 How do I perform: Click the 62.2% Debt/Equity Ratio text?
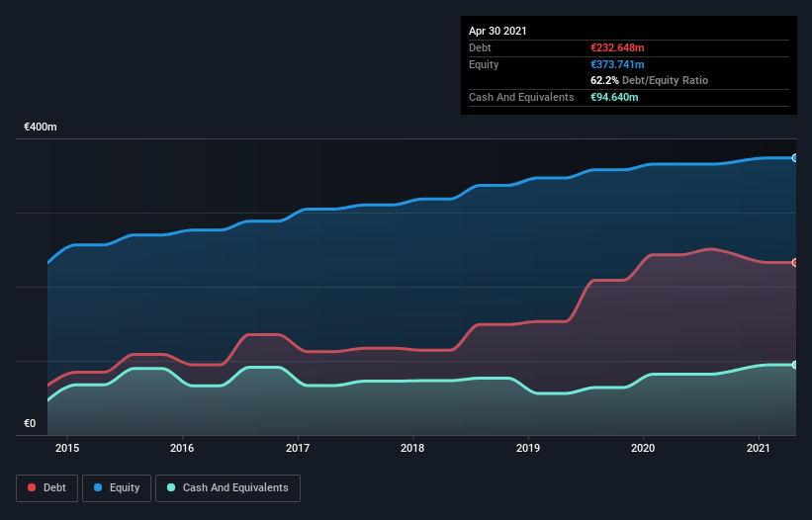pyautogui.click(x=650, y=80)
